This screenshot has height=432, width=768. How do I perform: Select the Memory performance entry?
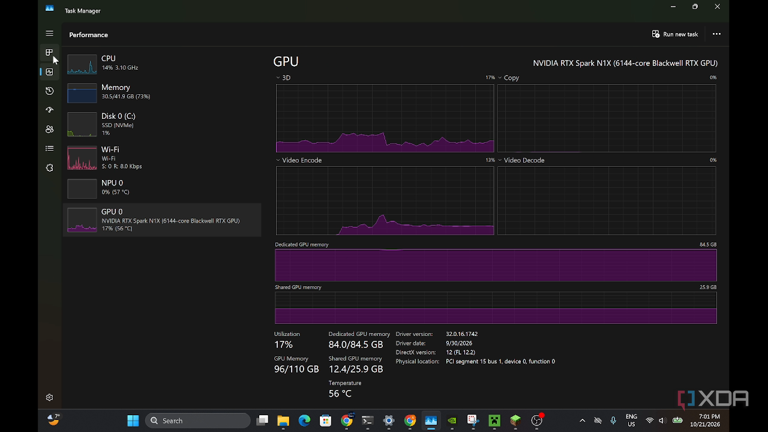click(x=162, y=92)
